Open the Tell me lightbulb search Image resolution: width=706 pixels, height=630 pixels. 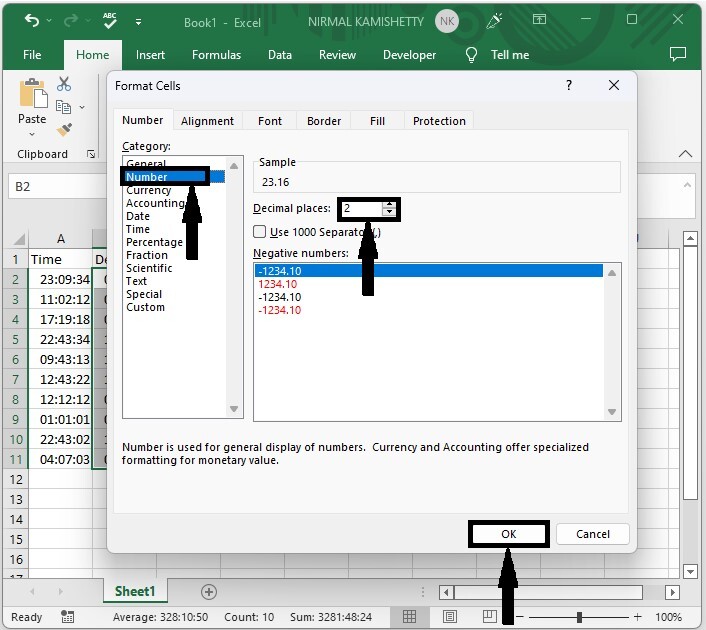point(469,55)
